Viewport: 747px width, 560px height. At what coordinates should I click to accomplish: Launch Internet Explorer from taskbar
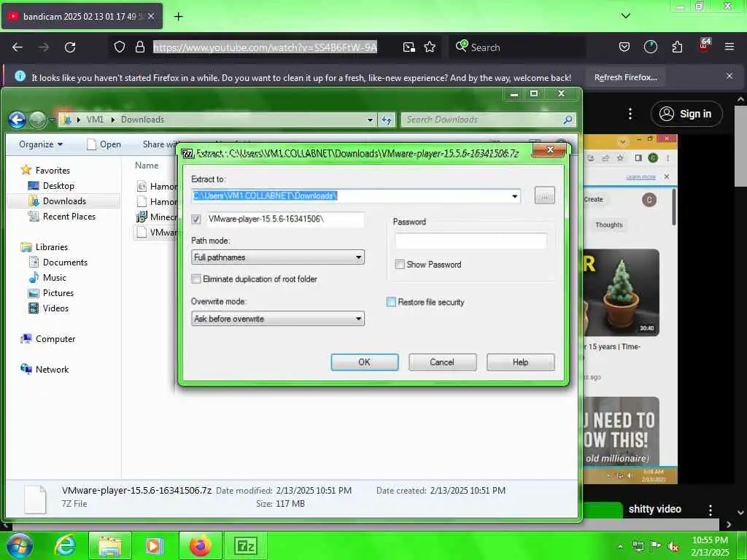[x=65, y=545]
